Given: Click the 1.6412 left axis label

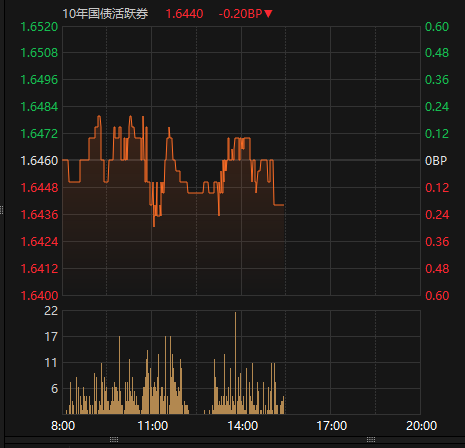Looking at the screenshot, I should [x=39, y=269].
